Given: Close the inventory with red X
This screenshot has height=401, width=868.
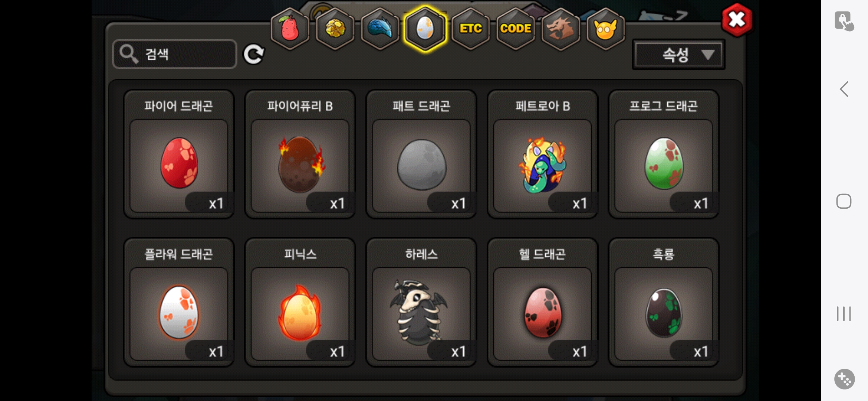Looking at the screenshot, I should (x=737, y=20).
